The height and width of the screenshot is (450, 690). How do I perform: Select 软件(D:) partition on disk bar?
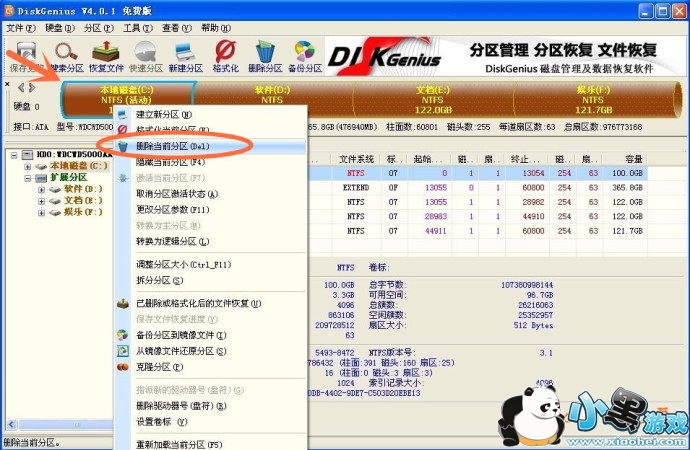273,95
